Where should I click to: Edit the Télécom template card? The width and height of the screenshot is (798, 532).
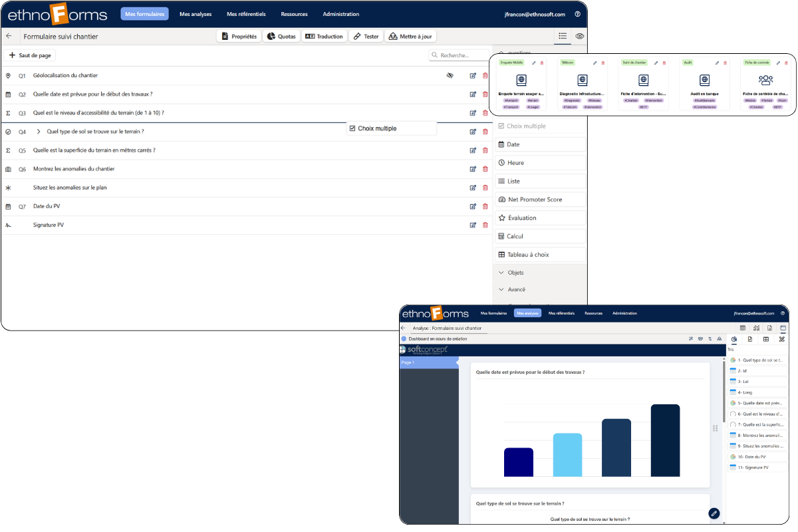(595, 63)
